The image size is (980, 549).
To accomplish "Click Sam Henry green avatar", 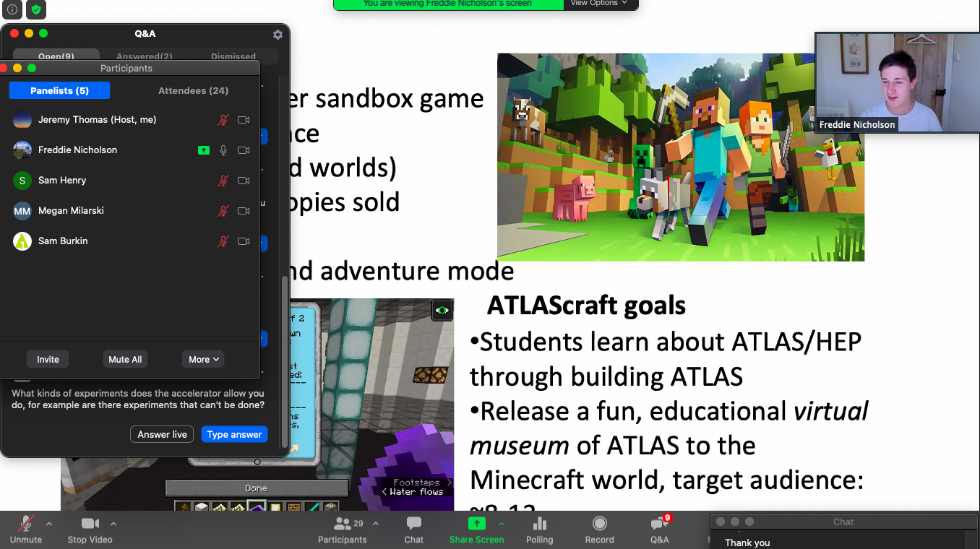I will tap(22, 181).
